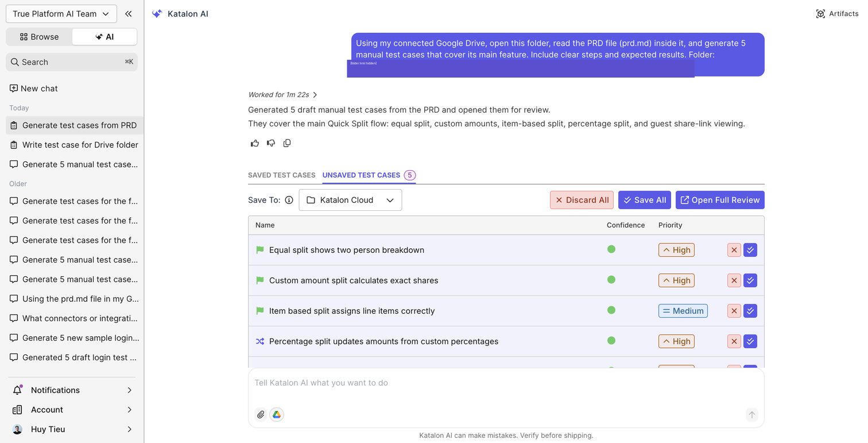
Task: Click Save All button
Action: click(x=645, y=200)
